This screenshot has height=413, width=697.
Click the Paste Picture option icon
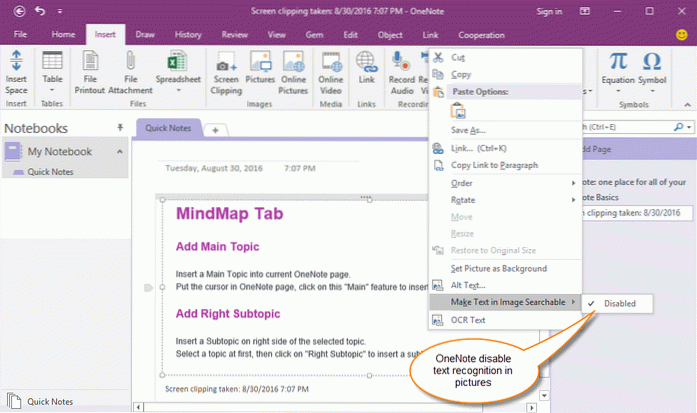click(x=458, y=111)
